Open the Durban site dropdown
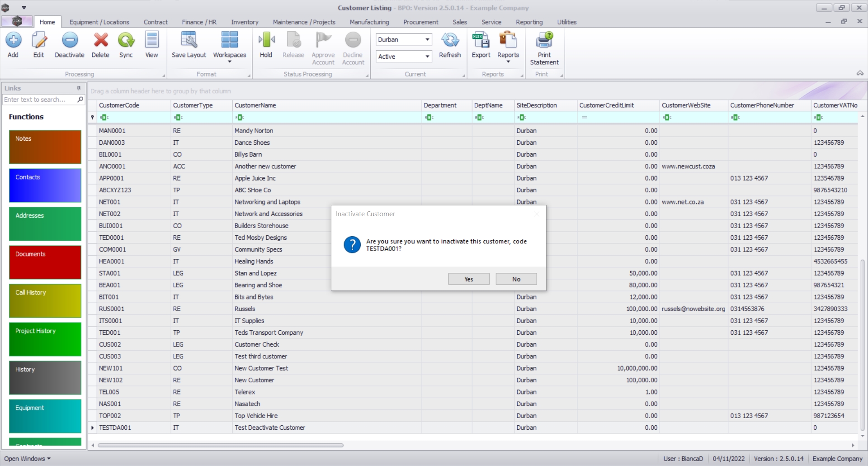The height and width of the screenshot is (466, 868). pos(427,40)
